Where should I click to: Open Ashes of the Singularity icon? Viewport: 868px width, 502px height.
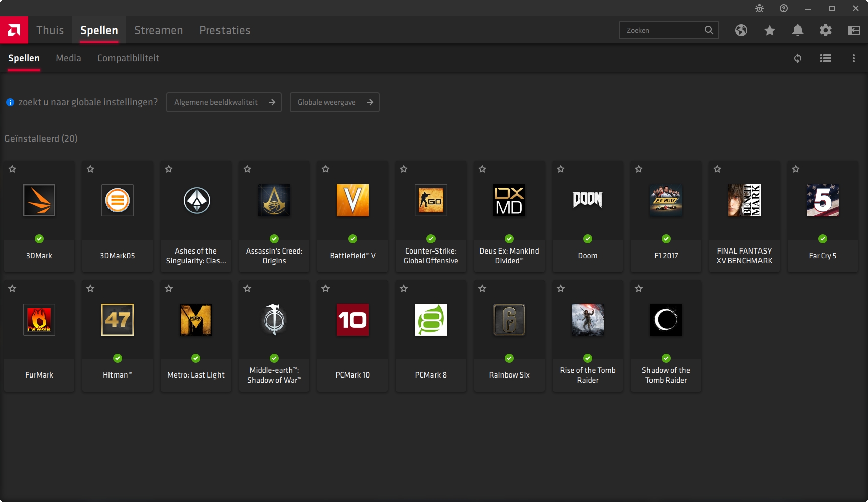point(196,200)
